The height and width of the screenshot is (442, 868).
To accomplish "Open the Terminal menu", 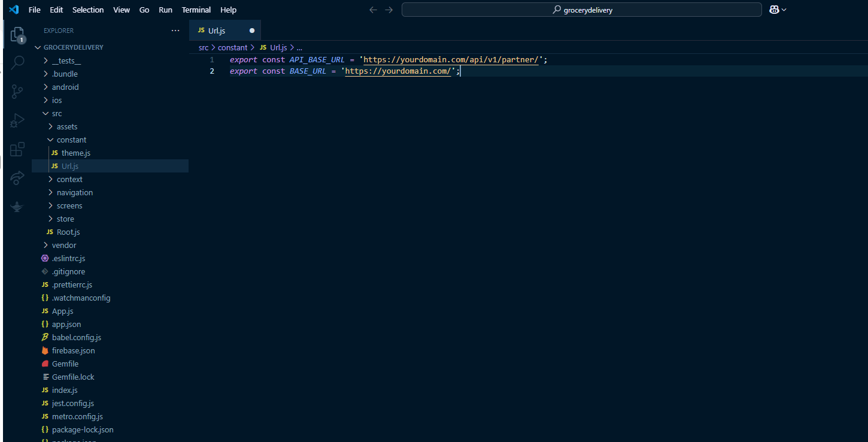I will [196, 10].
